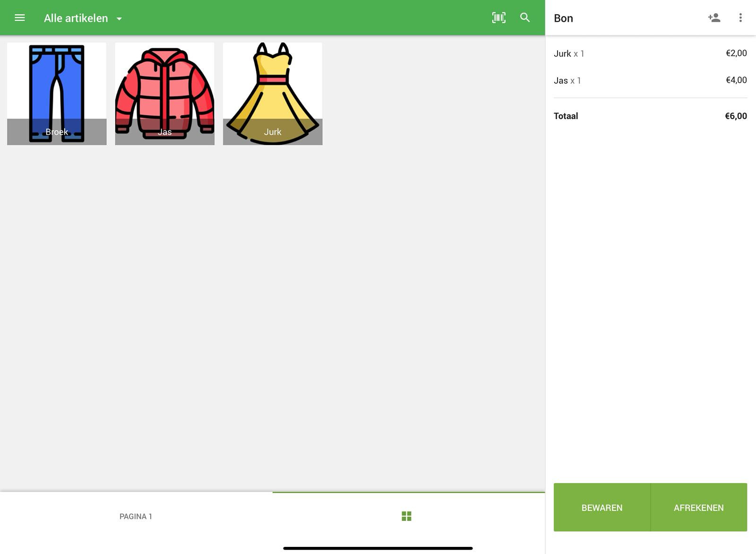
Task: Click the Alle artikelen category label
Action: (76, 18)
